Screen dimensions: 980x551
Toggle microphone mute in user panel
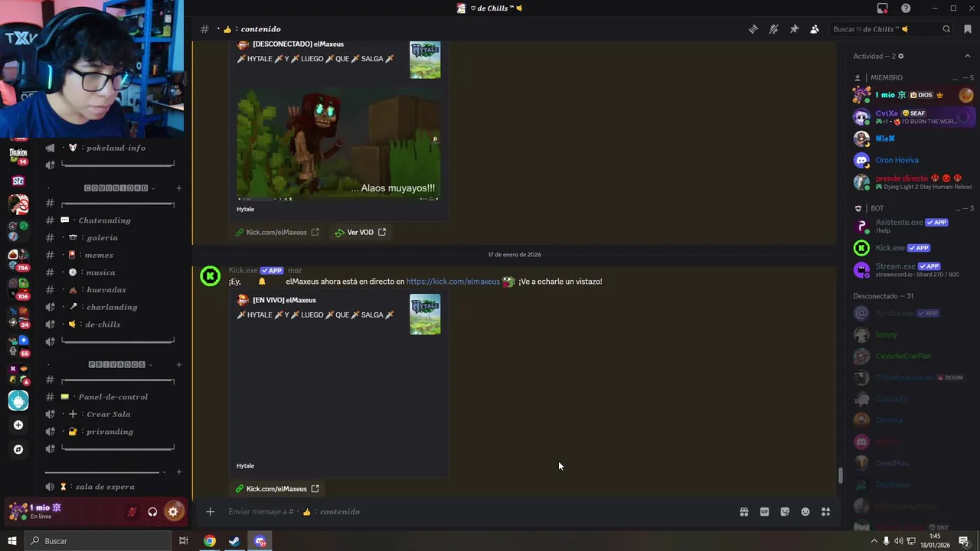132,512
